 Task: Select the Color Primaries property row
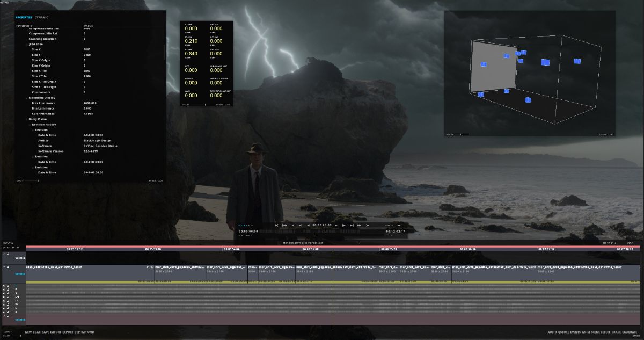point(90,114)
